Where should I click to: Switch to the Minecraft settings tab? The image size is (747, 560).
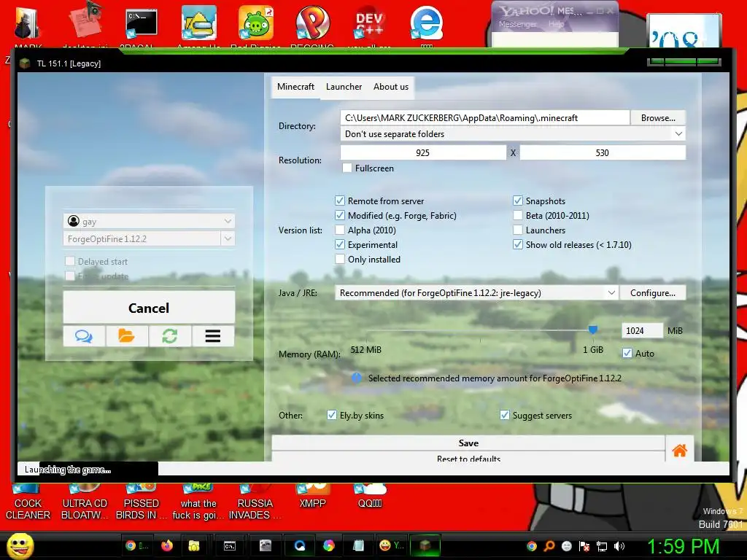click(x=295, y=87)
